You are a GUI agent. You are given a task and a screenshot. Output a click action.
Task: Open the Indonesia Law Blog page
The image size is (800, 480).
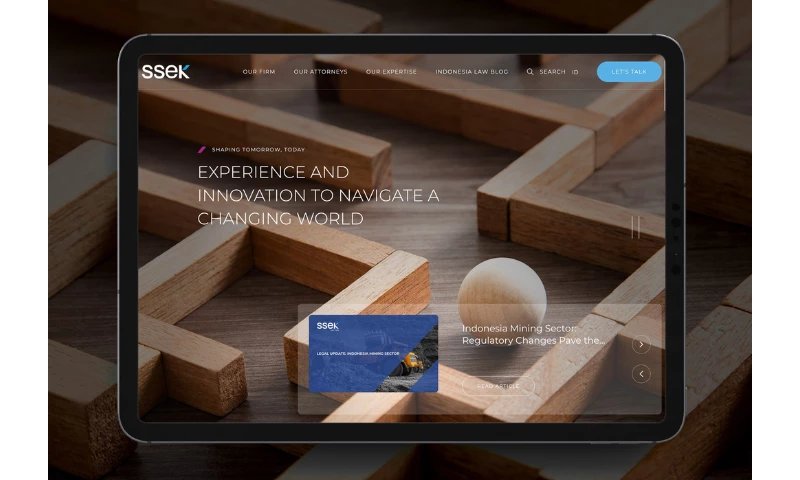[x=471, y=72]
